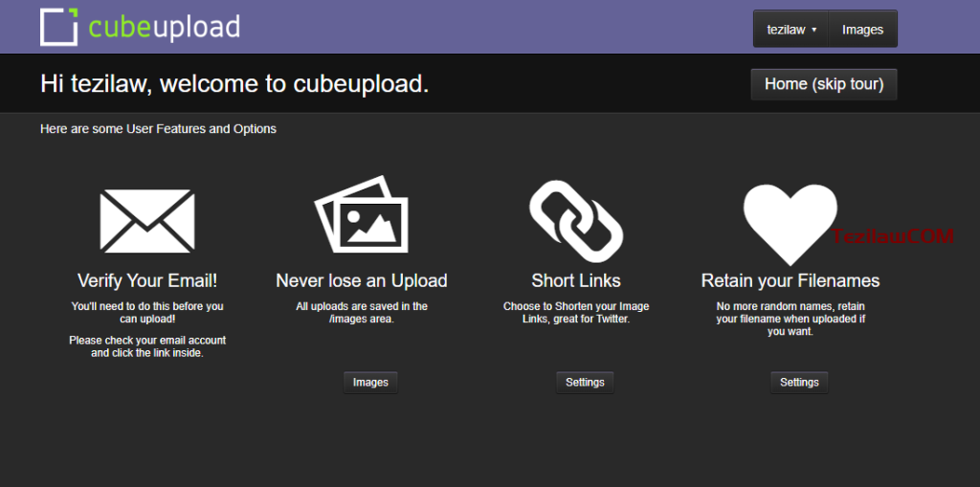
Task: Open Images in top navigation
Action: pyautogui.click(x=862, y=30)
